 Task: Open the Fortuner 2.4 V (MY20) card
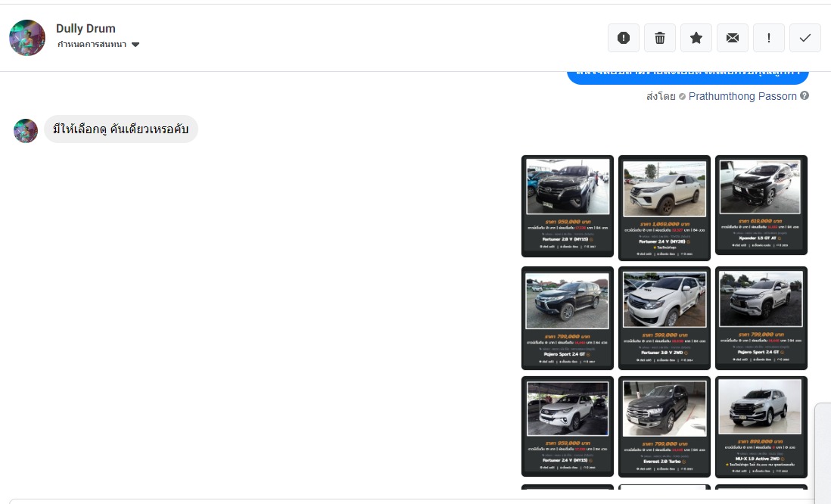tap(664, 208)
